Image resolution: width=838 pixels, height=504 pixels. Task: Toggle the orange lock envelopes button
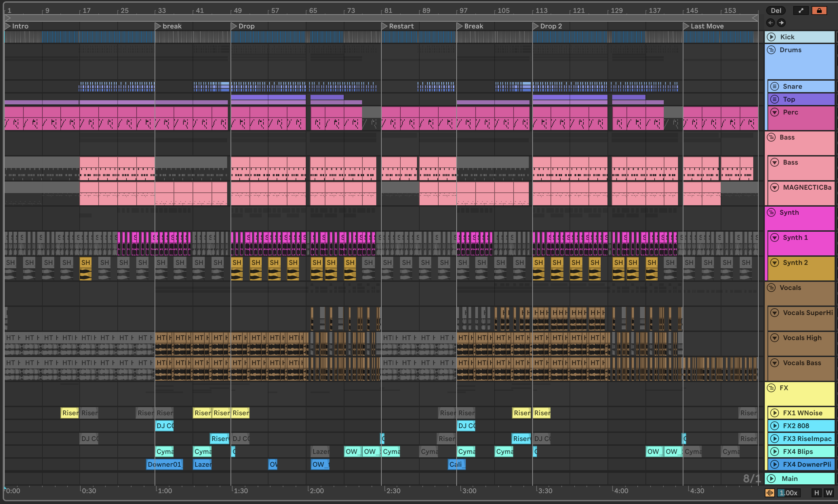819,10
